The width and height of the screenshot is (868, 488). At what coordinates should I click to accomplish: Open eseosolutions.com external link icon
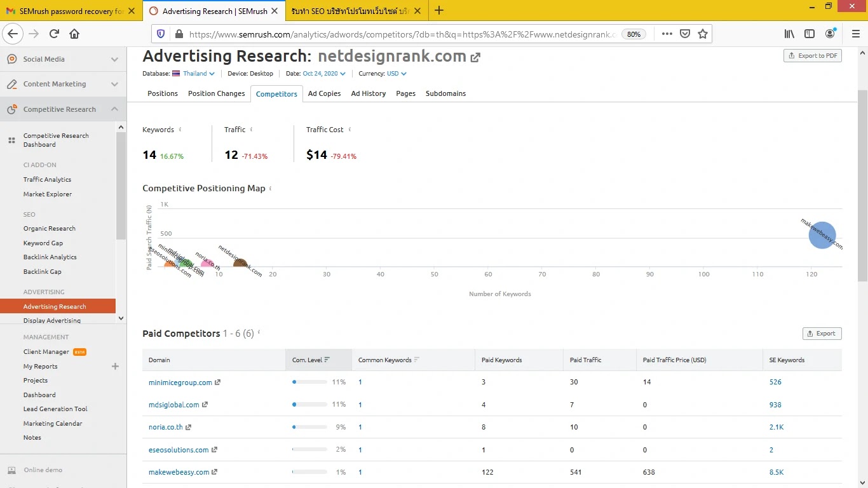click(x=214, y=450)
